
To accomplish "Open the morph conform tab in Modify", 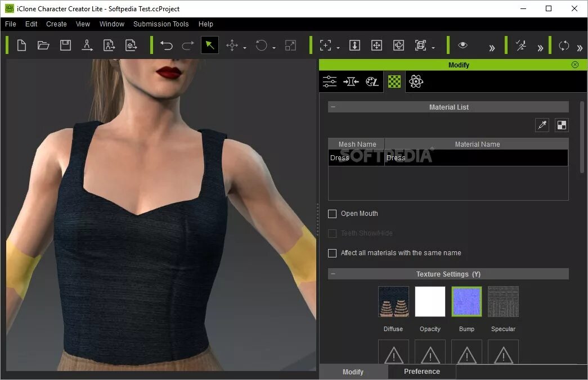I will coord(351,82).
